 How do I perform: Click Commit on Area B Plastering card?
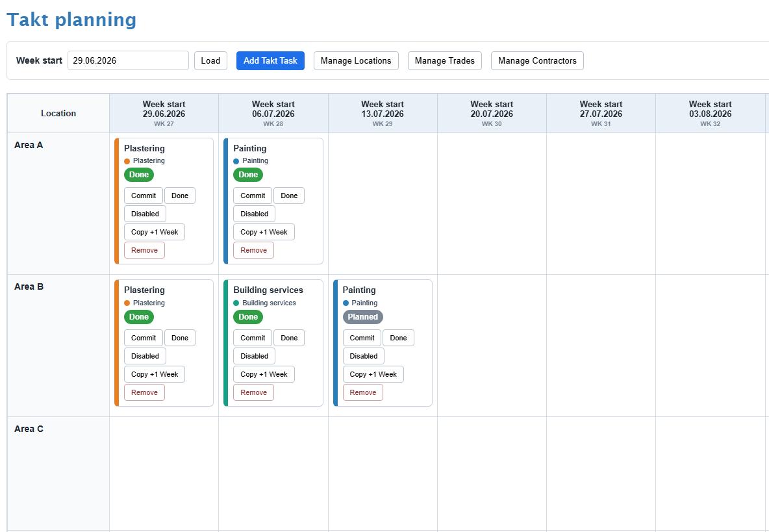(x=143, y=338)
